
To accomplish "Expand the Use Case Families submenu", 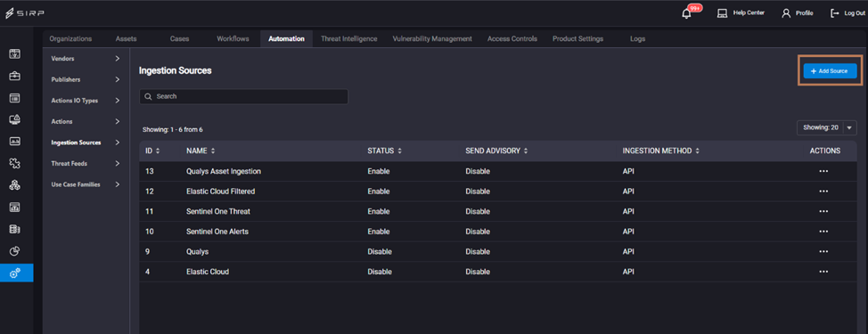I will pyautogui.click(x=117, y=184).
